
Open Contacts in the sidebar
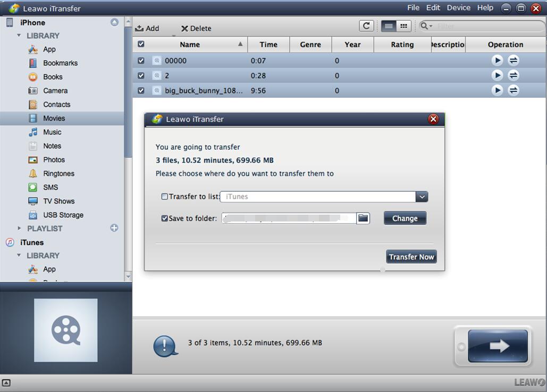click(56, 105)
